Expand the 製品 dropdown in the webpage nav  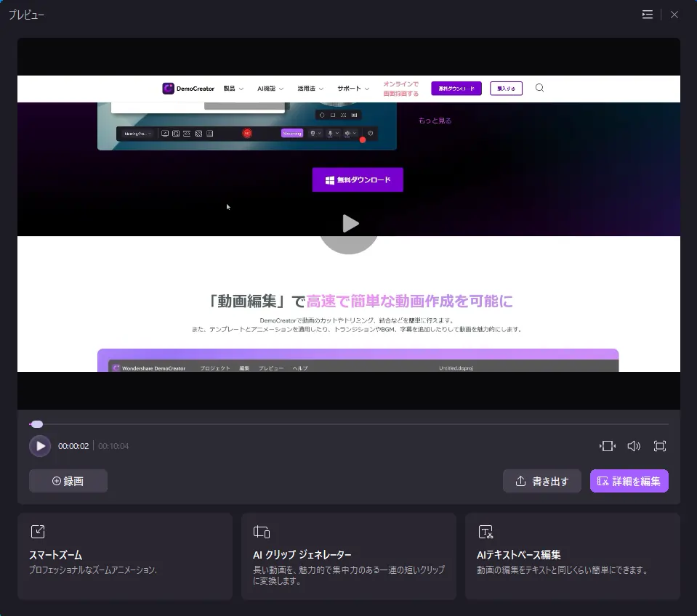(x=233, y=89)
